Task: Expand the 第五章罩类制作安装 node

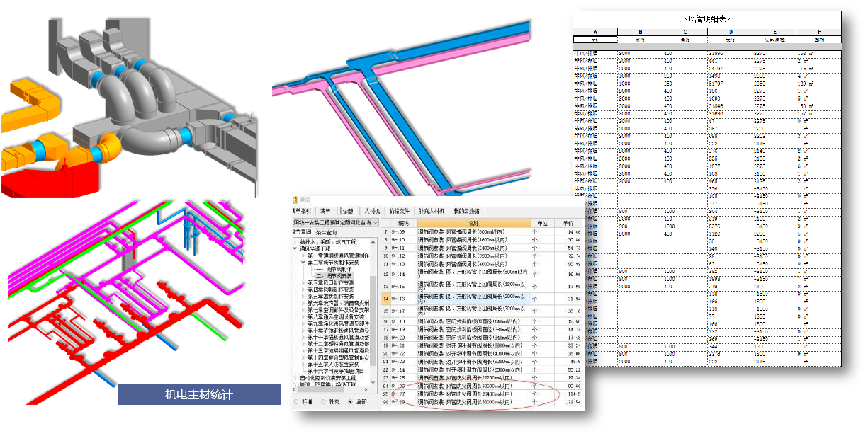Action: [303, 297]
